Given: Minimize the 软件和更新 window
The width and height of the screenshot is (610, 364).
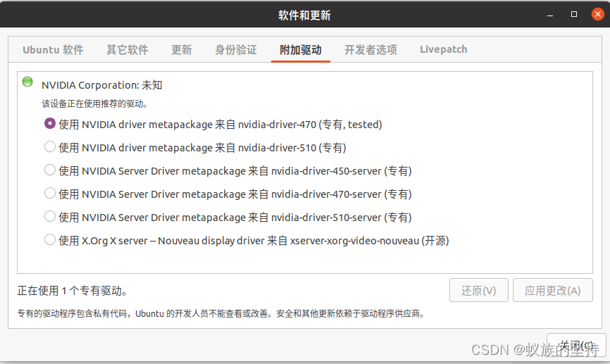Looking at the screenshot, I should coord(550,15).
